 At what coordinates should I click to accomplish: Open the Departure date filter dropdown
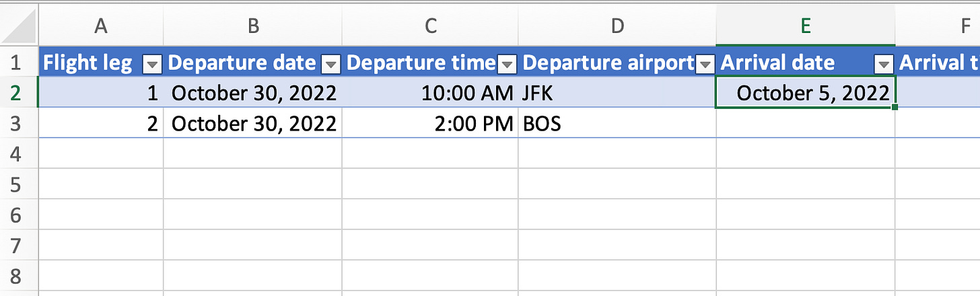331,64
